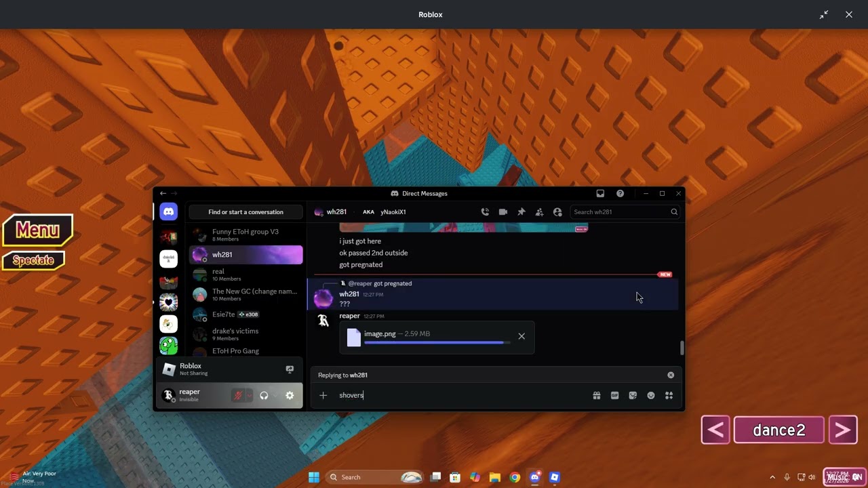Go to previous dance with left arrow

715,430
